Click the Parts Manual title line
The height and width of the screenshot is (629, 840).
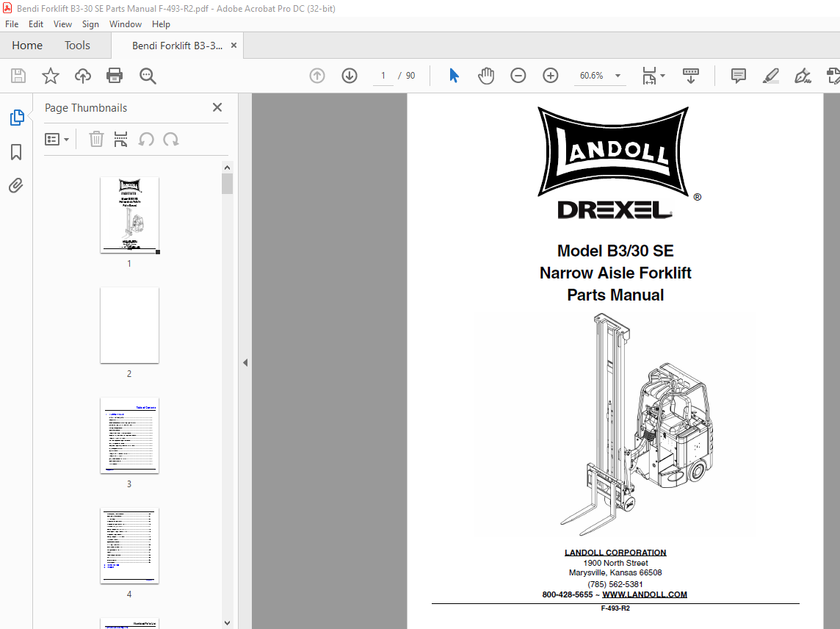[615, 295]
